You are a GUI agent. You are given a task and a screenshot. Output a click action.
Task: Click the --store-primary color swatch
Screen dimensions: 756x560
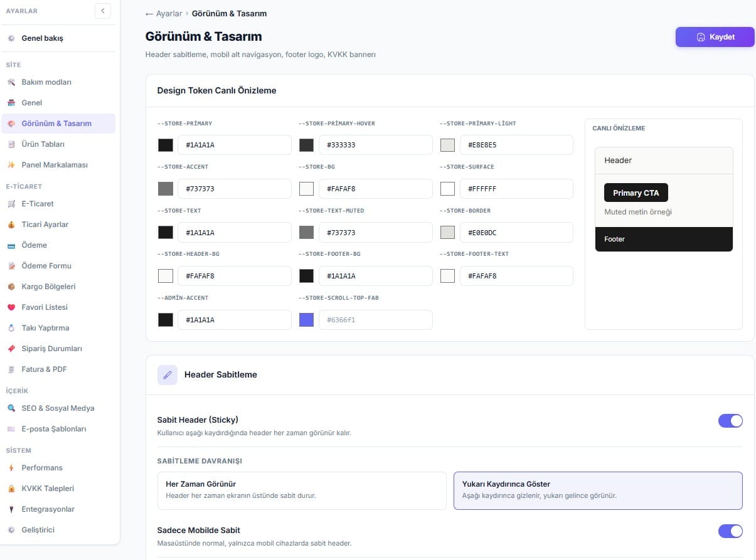click(x=166, y=145)
